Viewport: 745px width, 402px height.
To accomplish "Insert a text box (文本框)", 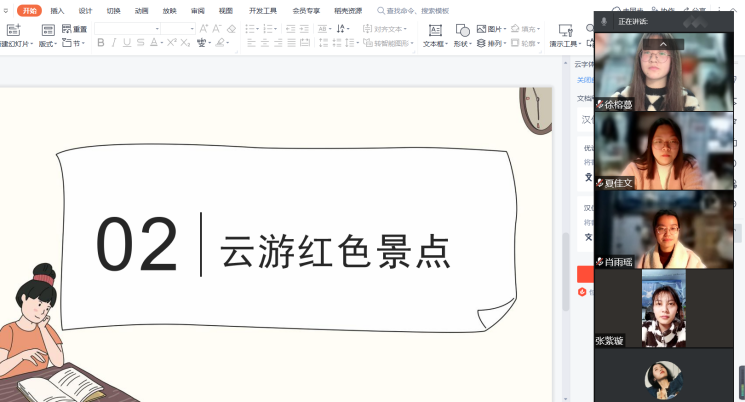I will [x=434, y=36].
